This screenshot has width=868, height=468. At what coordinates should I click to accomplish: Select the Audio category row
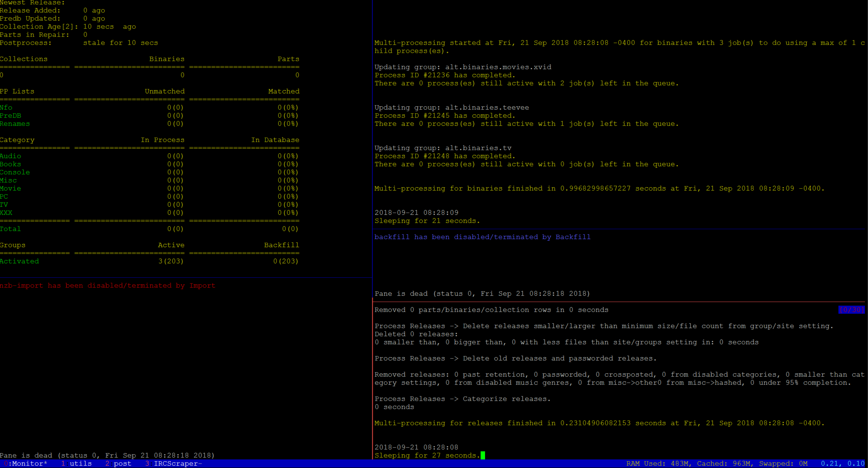tap(11, 156)
